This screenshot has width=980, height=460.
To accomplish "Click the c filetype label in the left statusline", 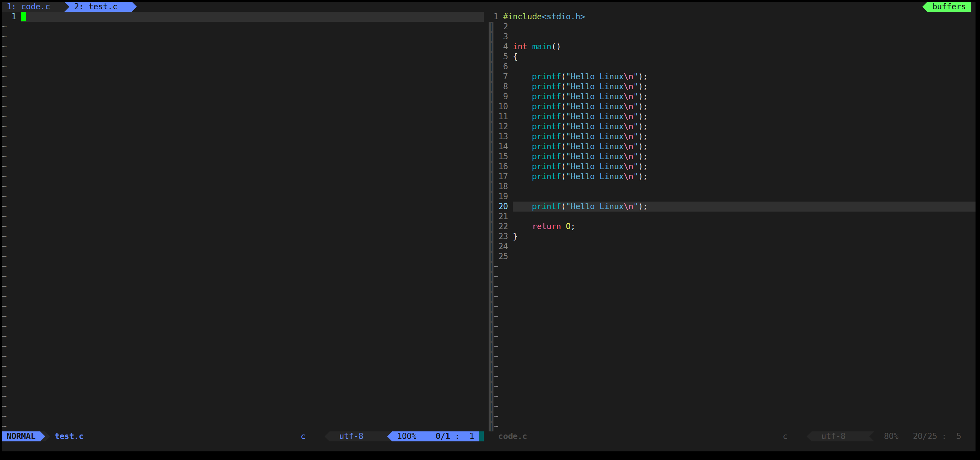I will [x=303, y=436].
